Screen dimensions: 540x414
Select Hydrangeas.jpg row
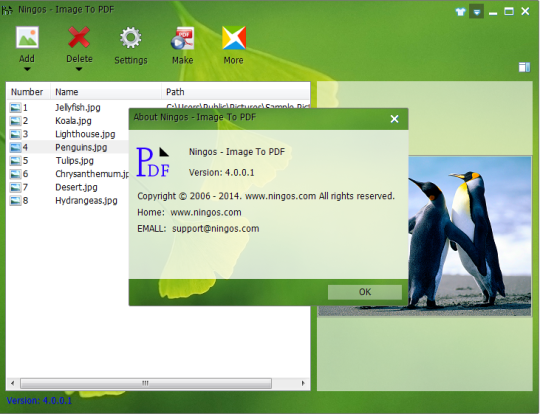click(86, 200)
